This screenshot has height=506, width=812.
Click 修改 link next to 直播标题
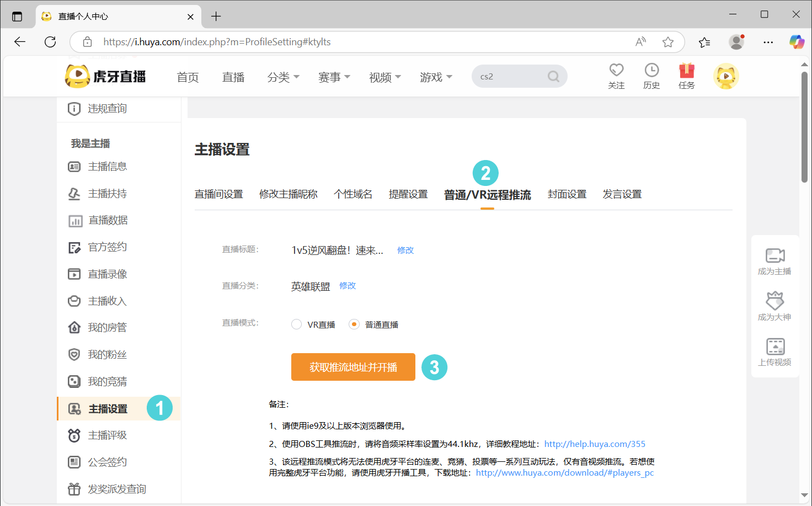(405, 250)
